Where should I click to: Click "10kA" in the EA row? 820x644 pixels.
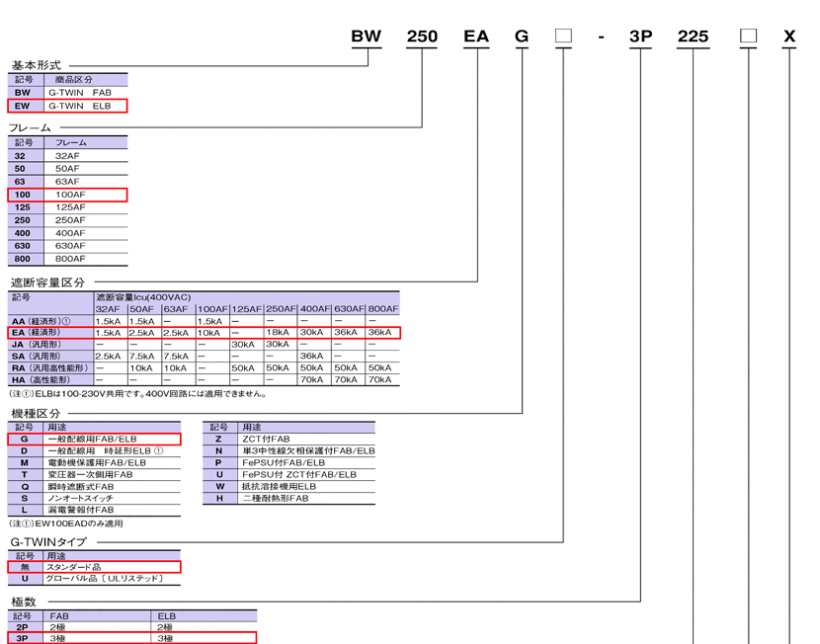208,333
